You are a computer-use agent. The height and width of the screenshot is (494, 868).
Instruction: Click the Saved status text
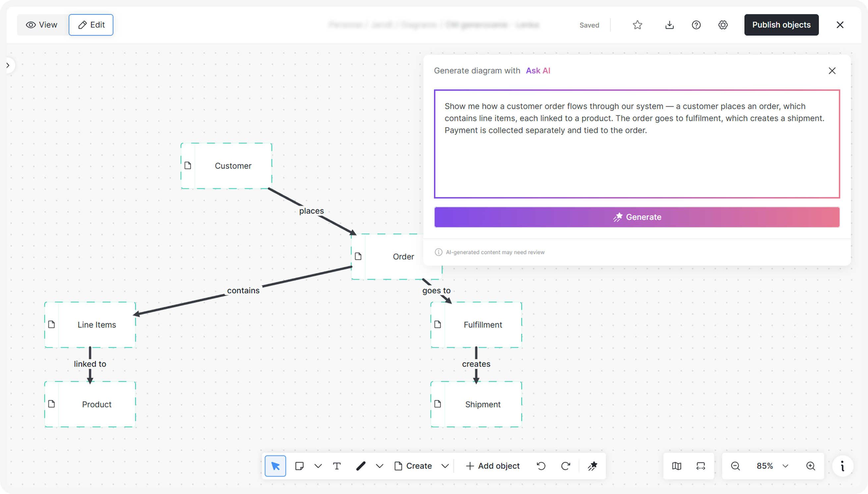589,25
